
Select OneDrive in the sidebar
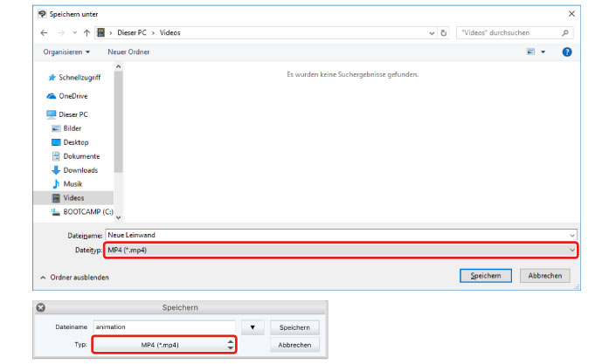73,96
